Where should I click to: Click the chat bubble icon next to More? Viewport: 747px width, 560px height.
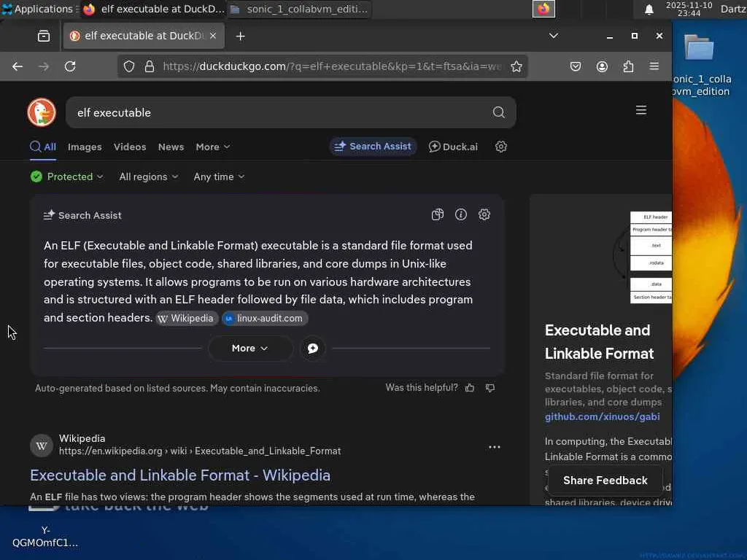point(312,349)
